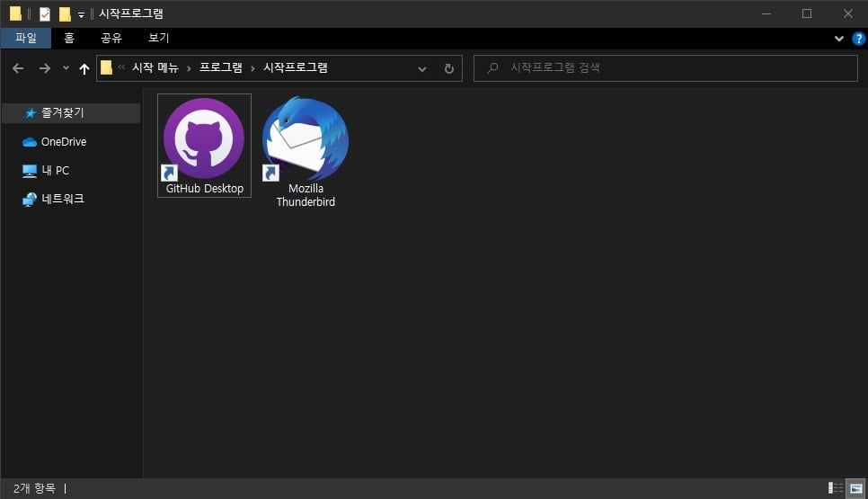Open the GitHub Desktop shortcut
868x499 pixels.
[204, 146]
